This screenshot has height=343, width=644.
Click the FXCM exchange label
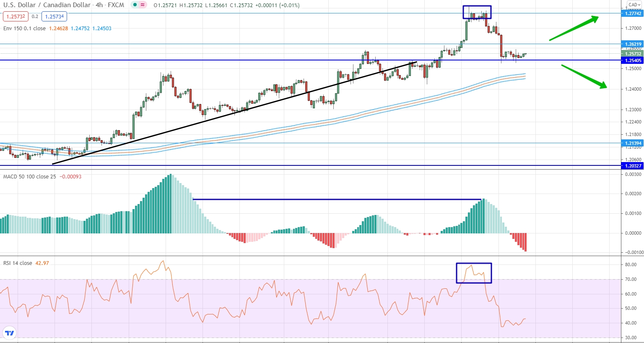click(x=116, y=5)
